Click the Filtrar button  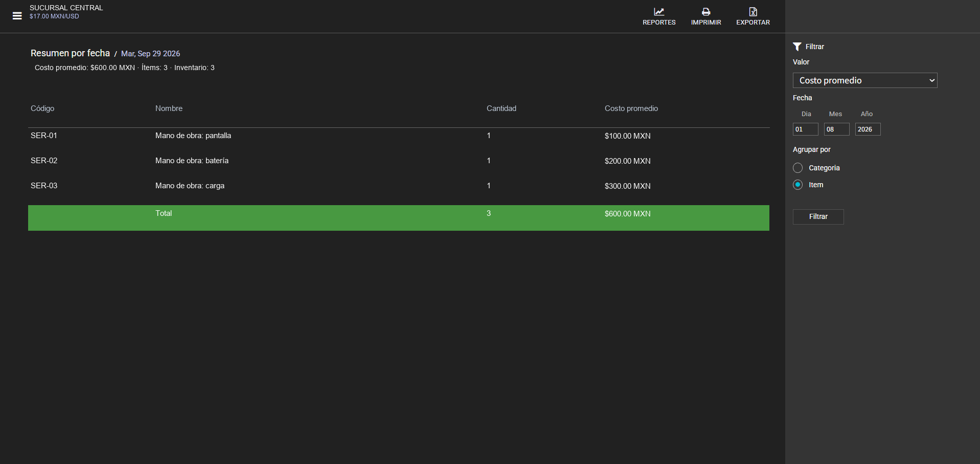click(818, 217)
